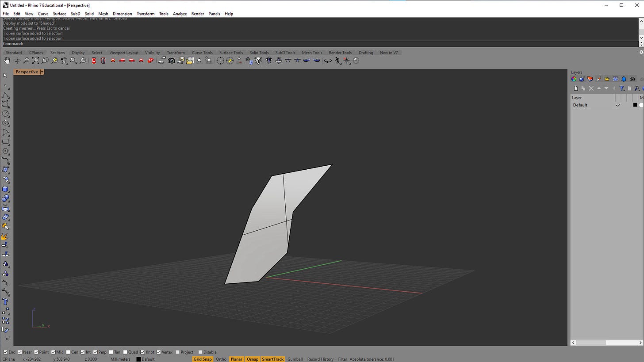Create a new layer in Layers panel
This screenshot has height=362, width=644.
pyautogui.click(x=575, y=88)
